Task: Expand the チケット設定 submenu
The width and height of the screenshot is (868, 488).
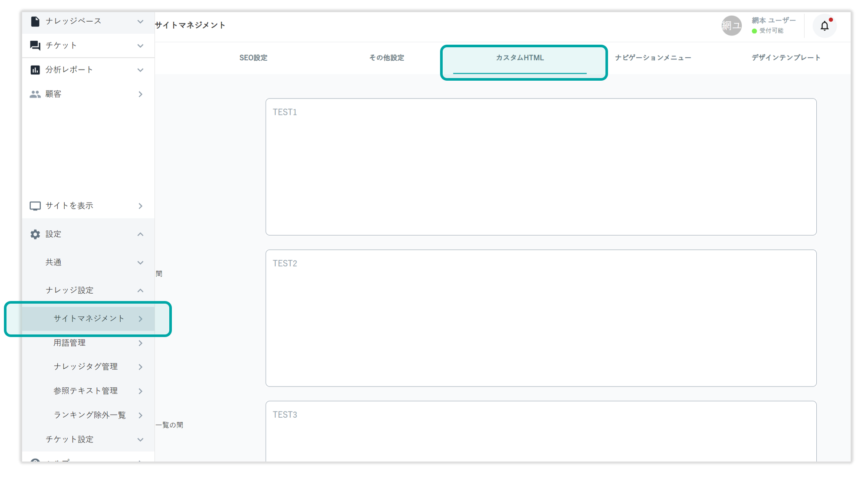Action: (140, 439)
